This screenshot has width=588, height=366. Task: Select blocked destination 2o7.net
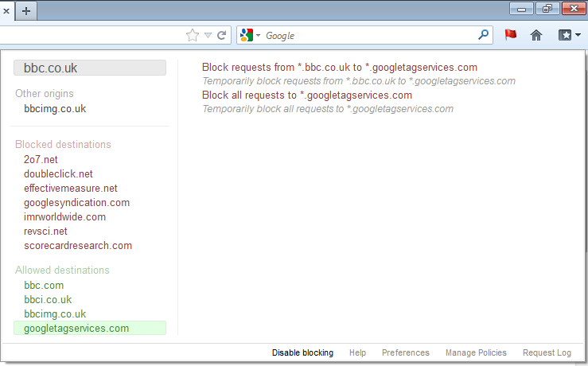[41, 159]
